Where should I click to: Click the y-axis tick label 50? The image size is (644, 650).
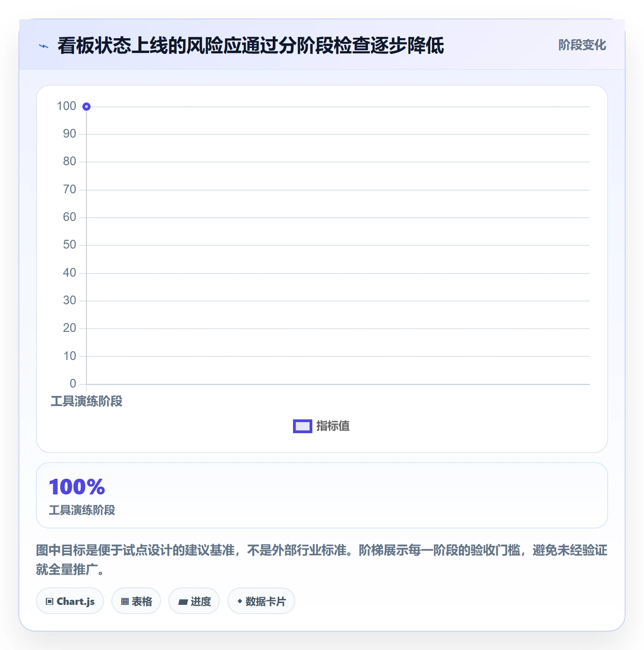69,244
